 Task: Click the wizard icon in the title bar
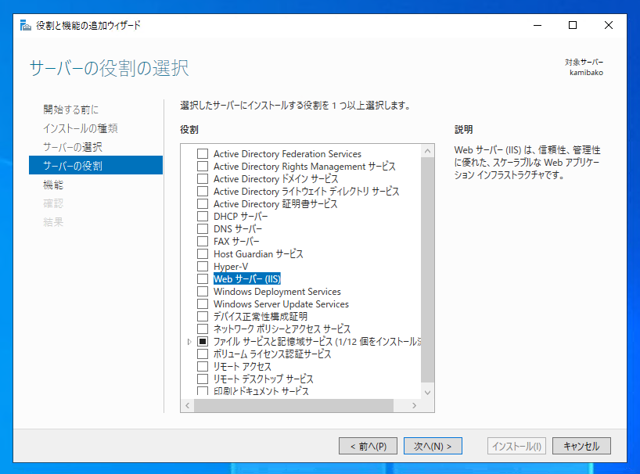(25, 25)
